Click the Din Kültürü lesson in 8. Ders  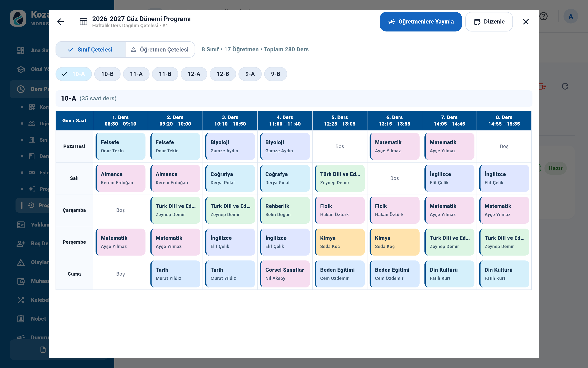504,274
